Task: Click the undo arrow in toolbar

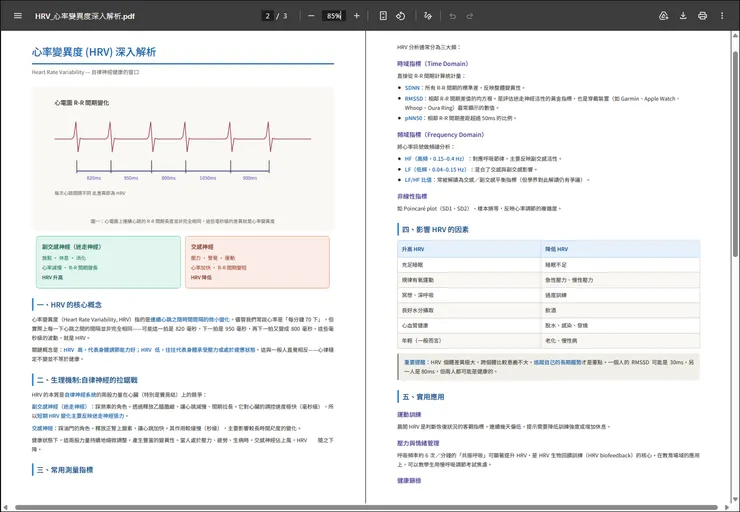Action: [x=453, y=16]
